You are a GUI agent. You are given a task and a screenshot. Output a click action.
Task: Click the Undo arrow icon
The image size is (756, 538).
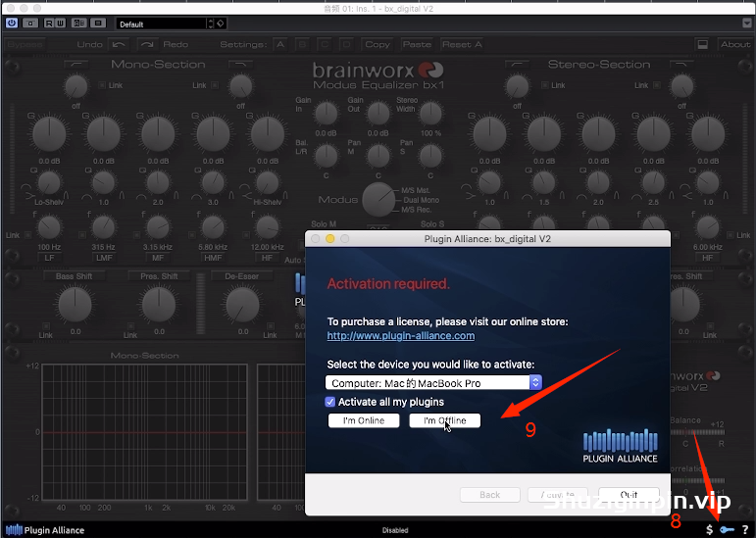[x=119, y=44]
